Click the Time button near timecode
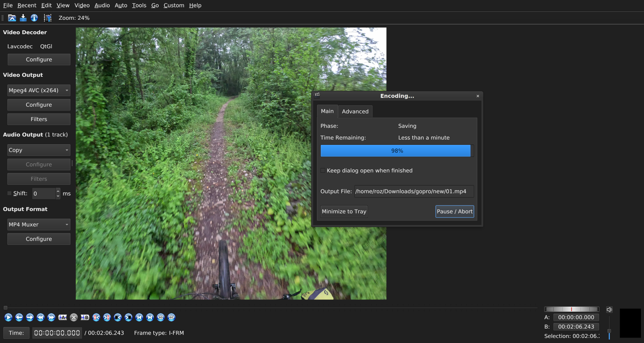644x343 pixels. [x=16, y=333]
